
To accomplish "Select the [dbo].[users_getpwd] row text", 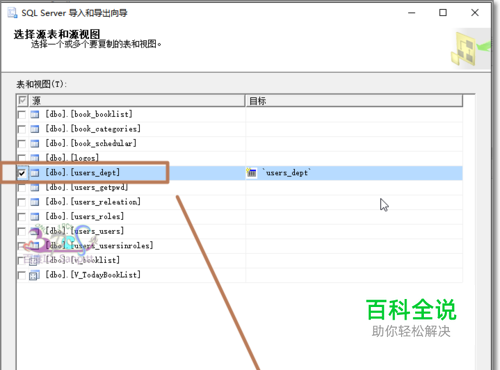I will pyautogui.click(x=87, y=188).
